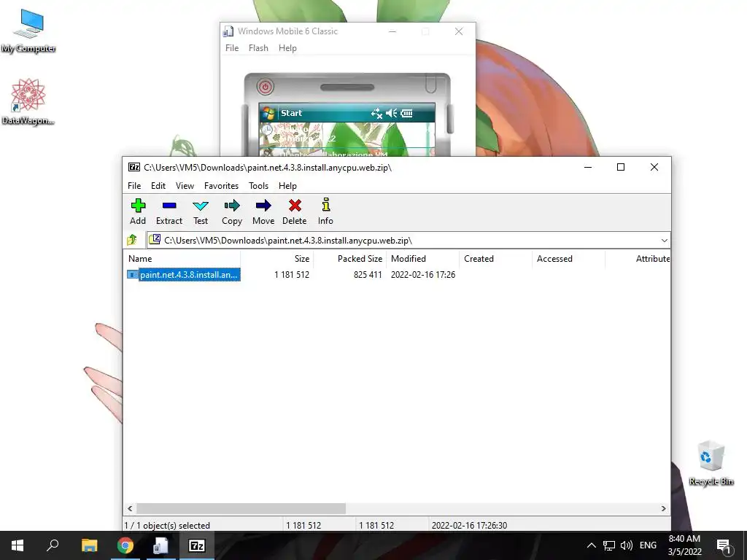Screen dimensions: 747x560
Task: Open the emulator Help menu
Action: click(287, 48)
